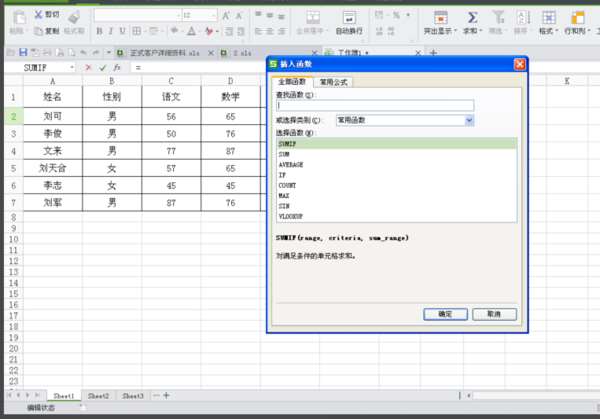Open the fx insert function icon

click(116, 68)
